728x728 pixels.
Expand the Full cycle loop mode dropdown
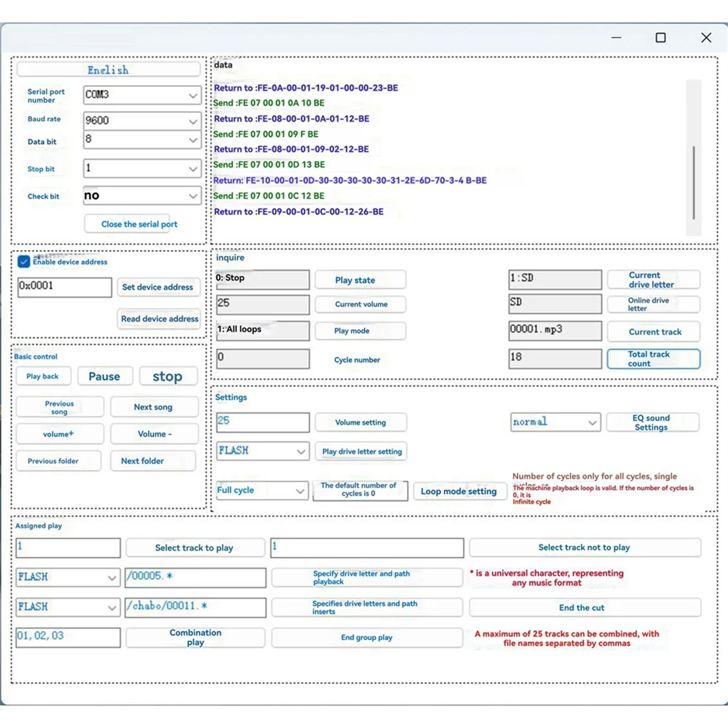pos(300,491)
